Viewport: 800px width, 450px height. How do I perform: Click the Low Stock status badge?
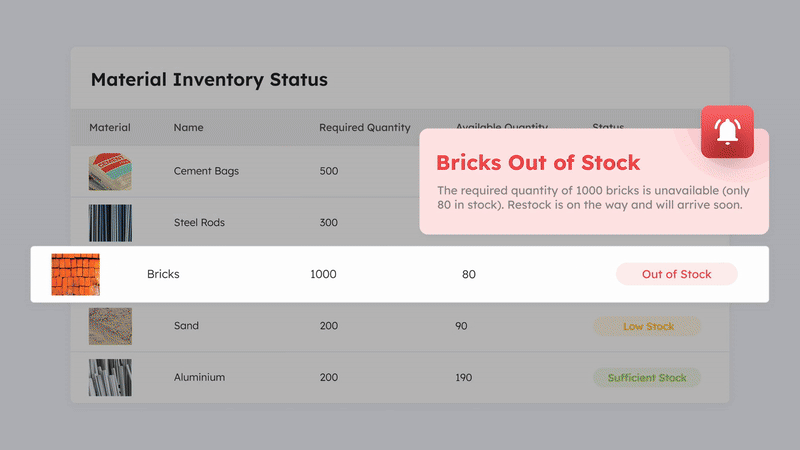(x=647, y=326)
